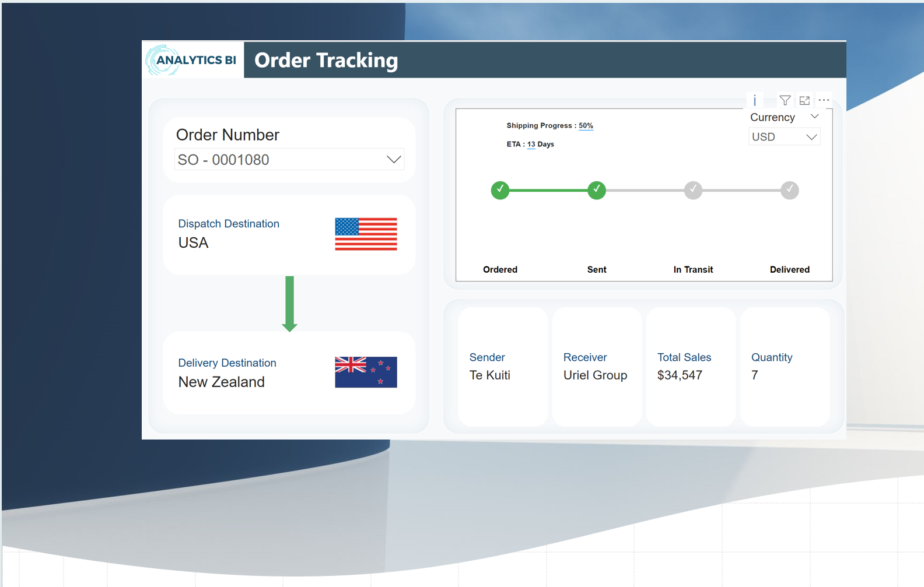Collapse the Currency slicer header chevron
Image resolution: width=924 pixels, height=587 pixels.
[815, 117]
